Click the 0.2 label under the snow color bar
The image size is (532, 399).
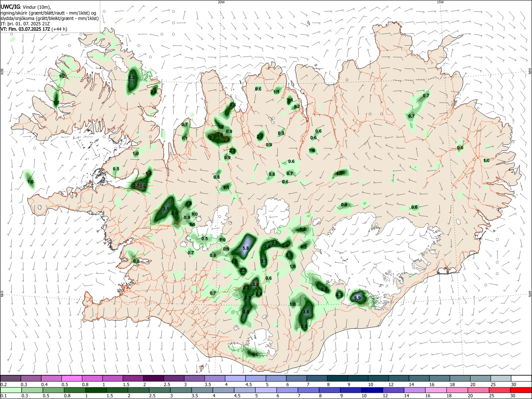click(x=3, y=384)
